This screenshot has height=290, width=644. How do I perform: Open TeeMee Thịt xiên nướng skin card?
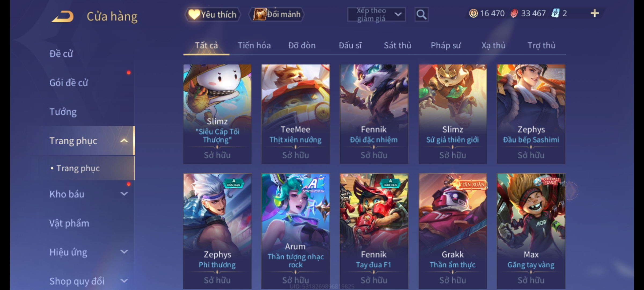pyautogui.click(x=295, y=114)
